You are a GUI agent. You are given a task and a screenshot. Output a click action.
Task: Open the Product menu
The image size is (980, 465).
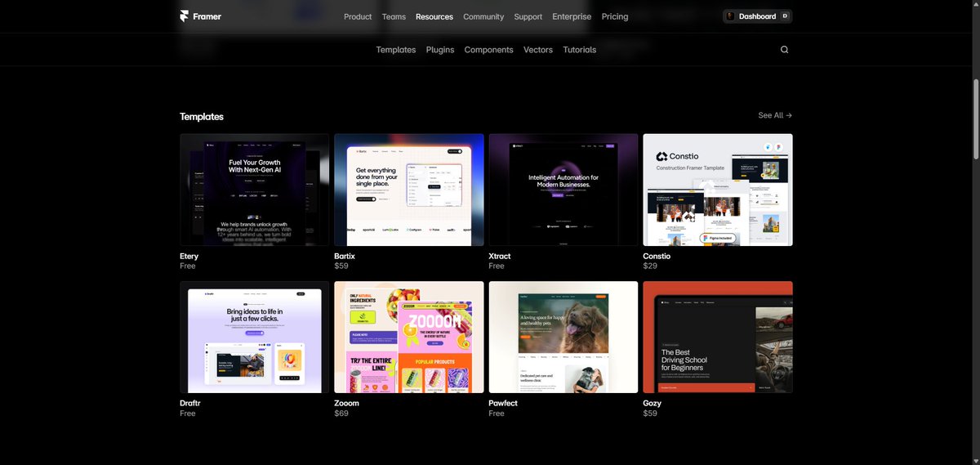click(x=358, y=16)
